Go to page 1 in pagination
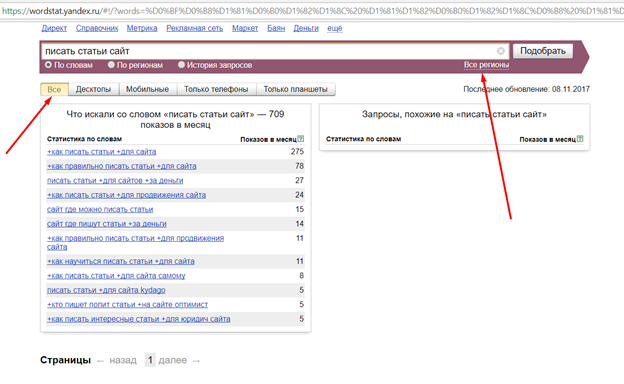The width and height of the screenshot is (624, 384). 150,360
